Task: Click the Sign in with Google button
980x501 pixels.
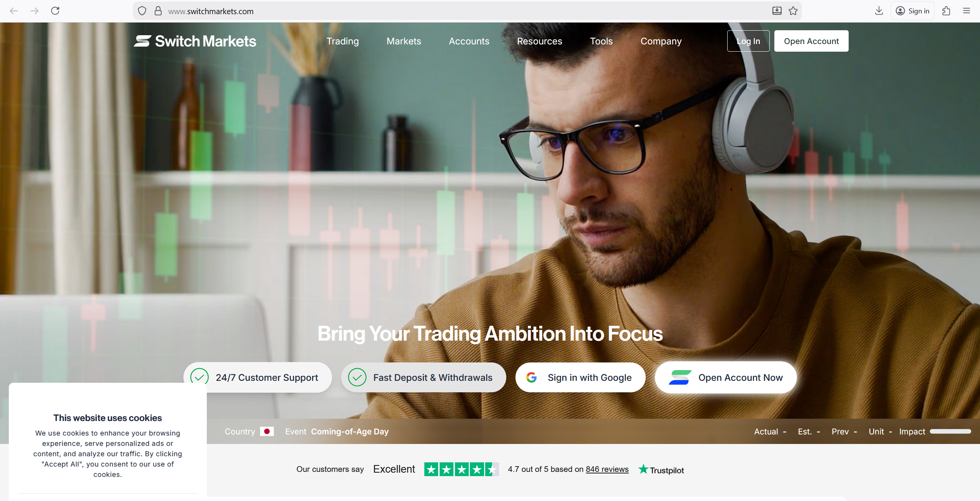Action: [x=581, y=377]
